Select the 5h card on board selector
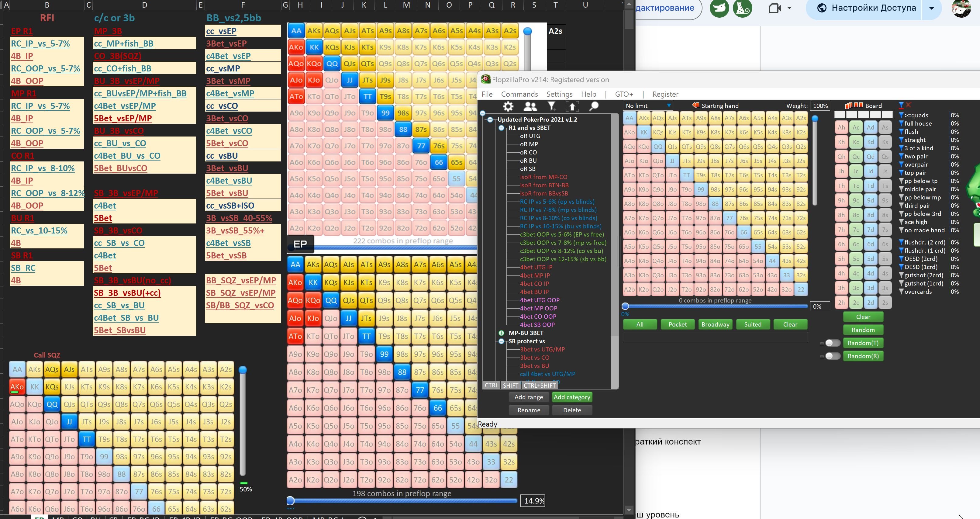980x519 pixels. click(x=841, y=259)
